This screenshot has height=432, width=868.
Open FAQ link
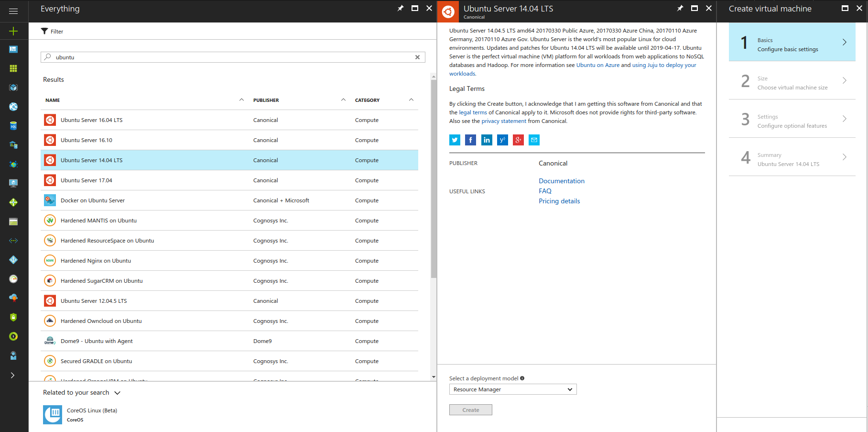pos(545,191)
